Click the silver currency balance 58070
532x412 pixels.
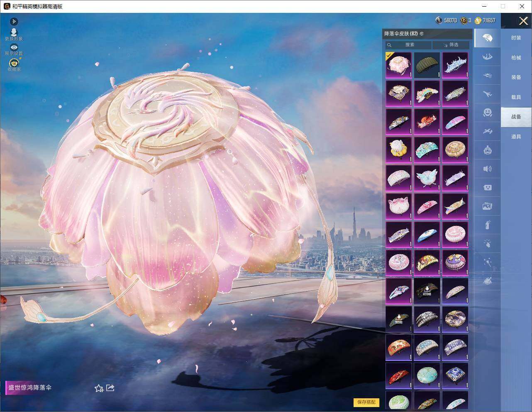coord(447,20)
